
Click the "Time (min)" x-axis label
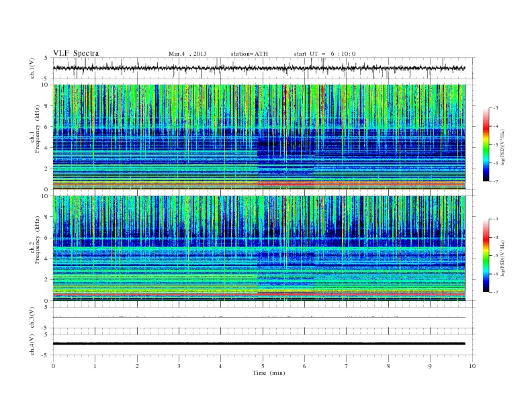pyautogui.click(x=269, y=373)
